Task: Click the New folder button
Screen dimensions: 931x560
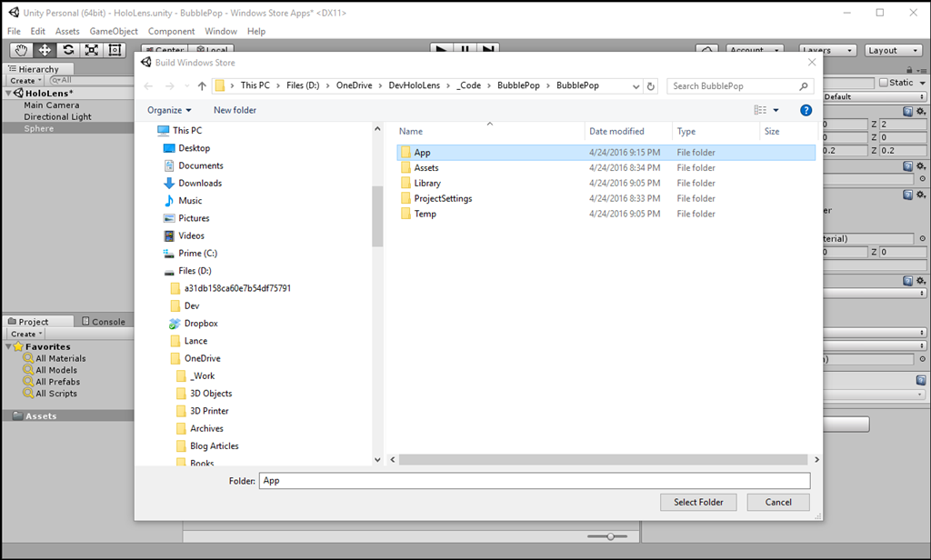Action: [x=235, y=111]
